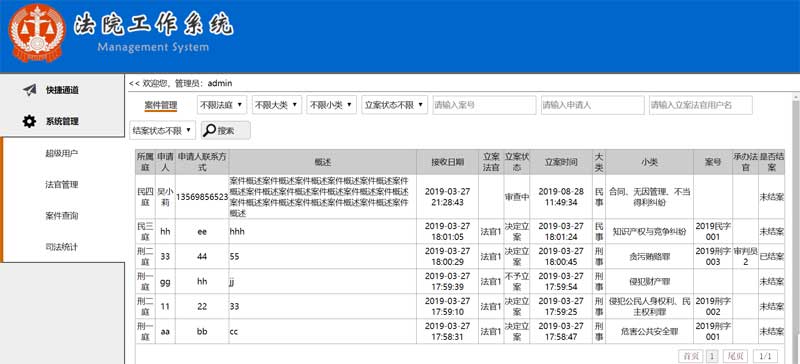The image size is (800, 364).
Task: Click the 尾页 pagination button
Action: [x=736, y=356]
